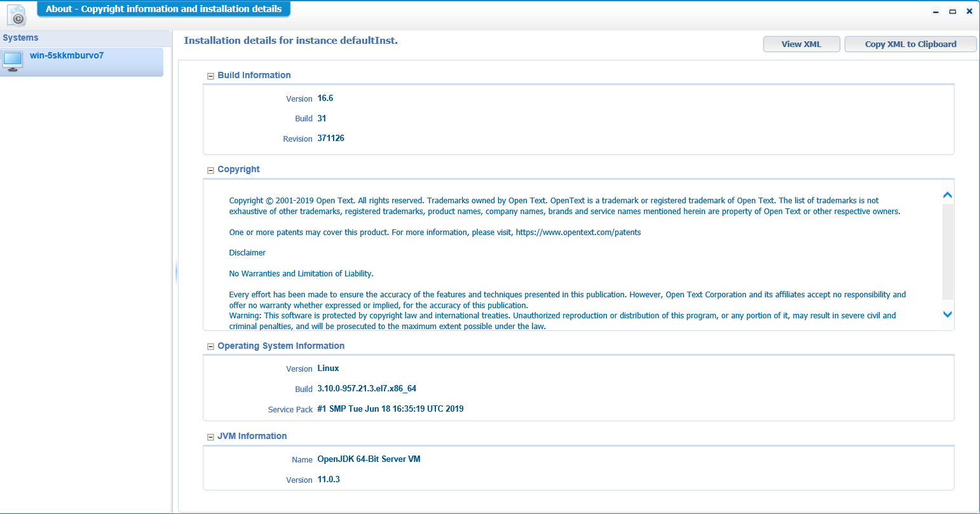Click the Service Pack SMP date value
This screenshot has width=980, height=514.
click(390, 409)
